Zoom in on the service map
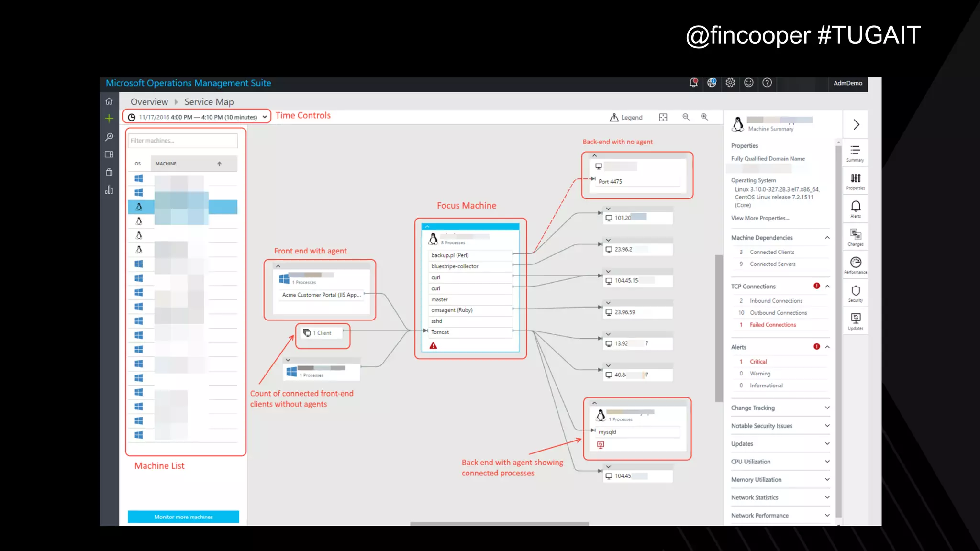 tap(704, 117)
